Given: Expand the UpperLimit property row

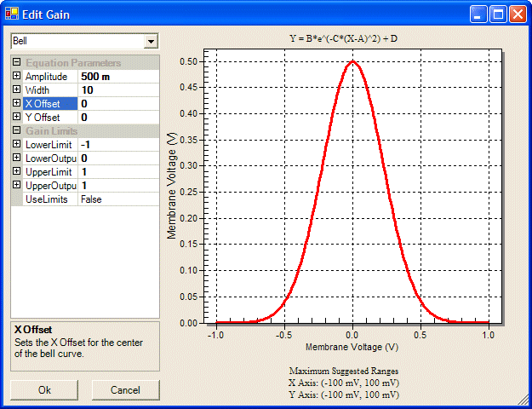Looking at the screenshot, I should [x=17, y=171].
